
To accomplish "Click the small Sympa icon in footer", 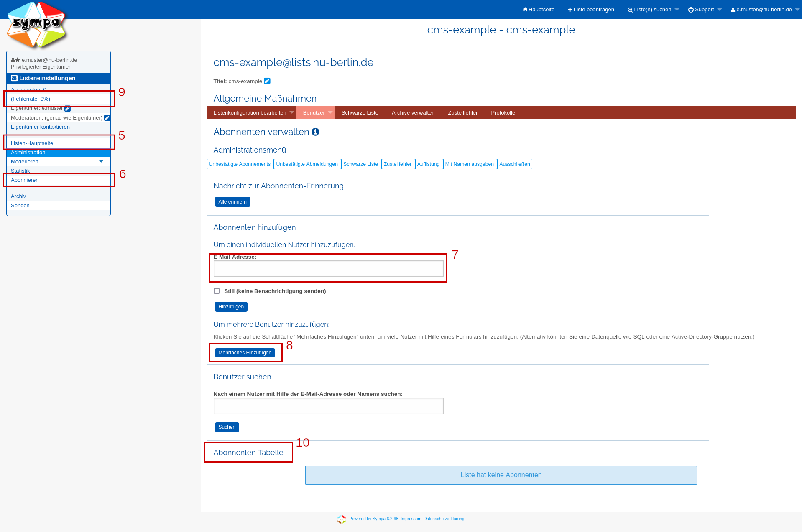I will [x=342, y=519].
